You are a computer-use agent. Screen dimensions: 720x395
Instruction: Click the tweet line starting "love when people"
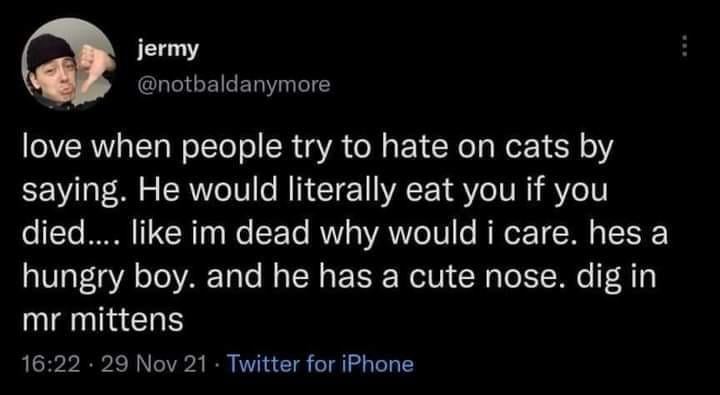point(317,150)
